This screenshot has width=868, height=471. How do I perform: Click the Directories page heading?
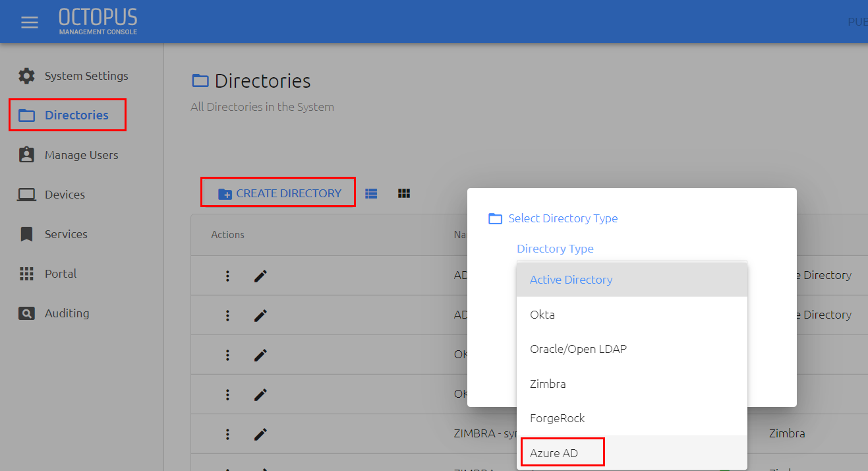[262, 81]
